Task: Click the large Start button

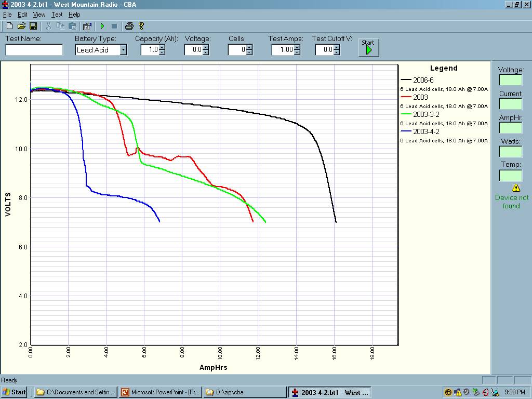Action: (x=368, y=47)
